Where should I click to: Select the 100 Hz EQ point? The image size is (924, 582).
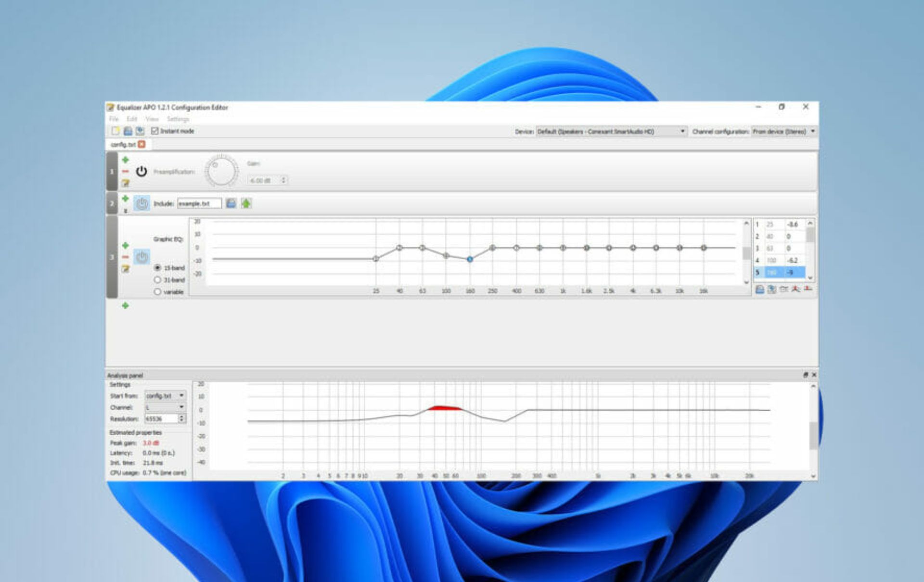446,256
